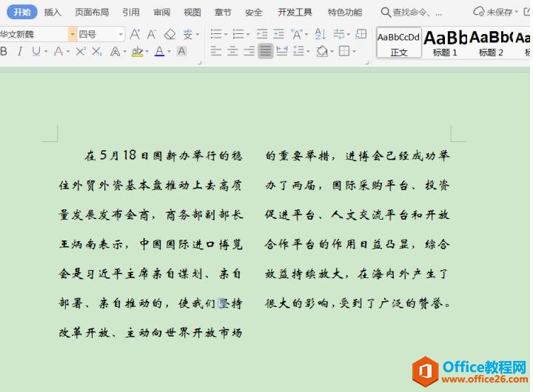The width and height of the screenshot is (533, 392).
Task: Toggle superscript formatting
Action: coord(81,52)
